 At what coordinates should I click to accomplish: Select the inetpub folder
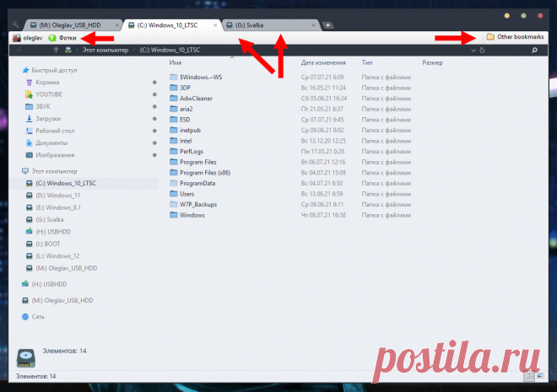[x=185, y=130]
